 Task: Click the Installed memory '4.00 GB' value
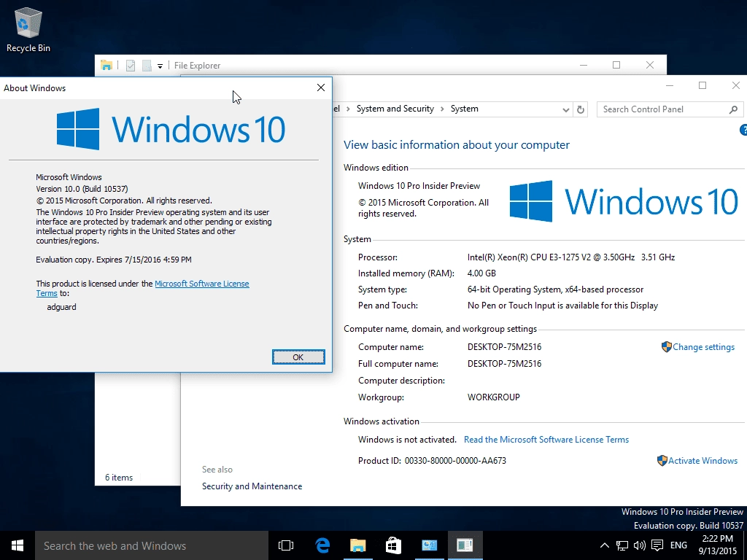[481, 273]
